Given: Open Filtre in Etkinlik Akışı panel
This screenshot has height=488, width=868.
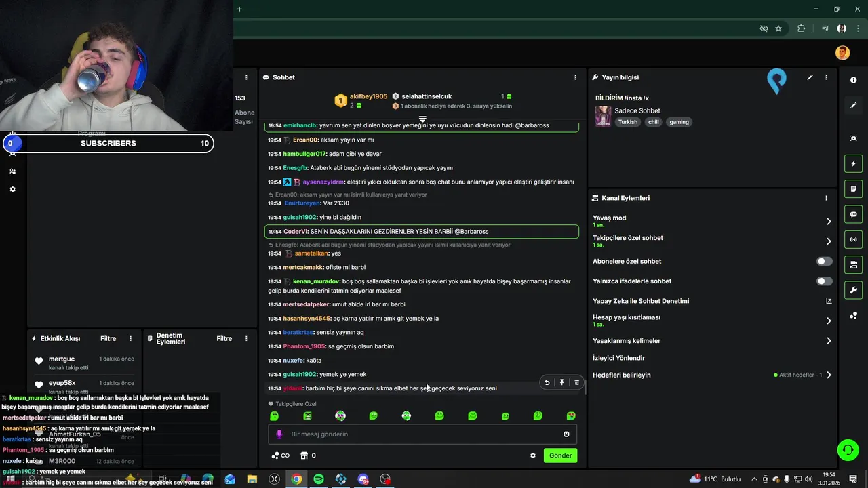Looking at the screenshot, I should pyautogui.click(x=108, y=338).
